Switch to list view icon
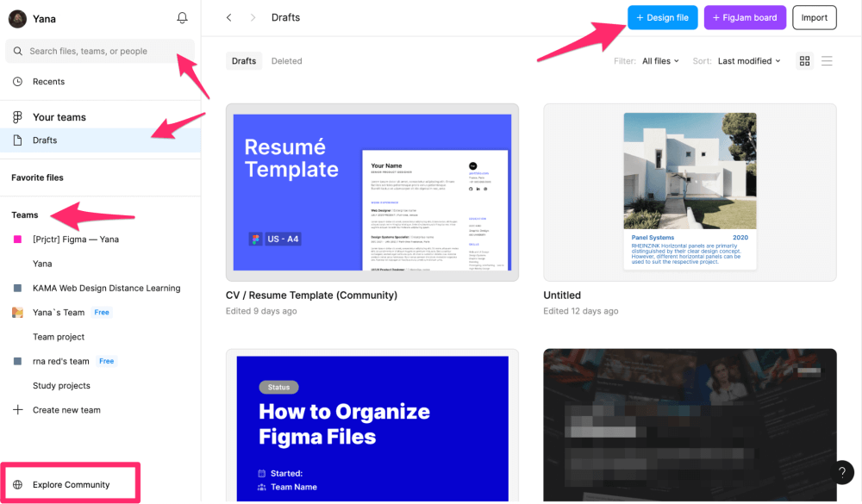This screenshot has height=504, width=862. pyautogui.click(x=827, y=61)
